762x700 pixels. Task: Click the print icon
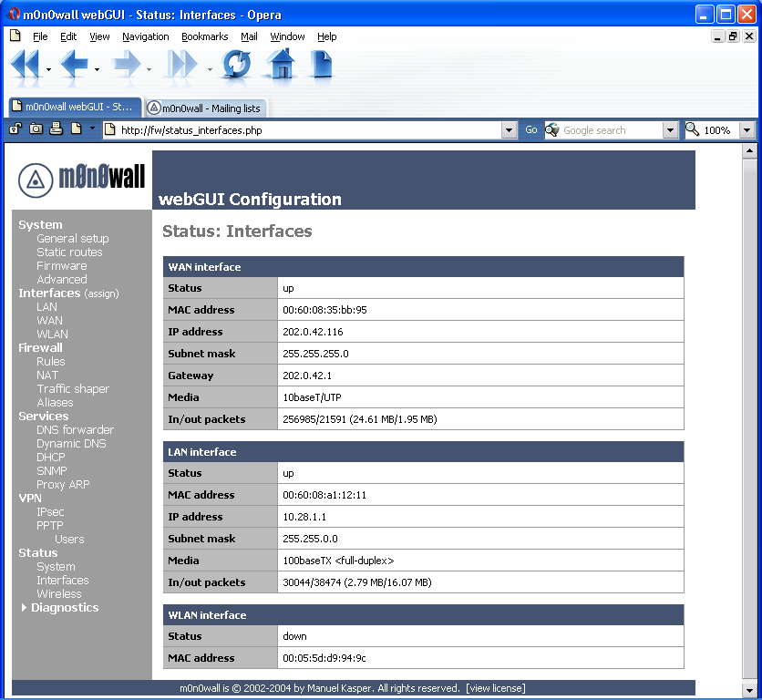pyautogui.click(x=55, y=129)
